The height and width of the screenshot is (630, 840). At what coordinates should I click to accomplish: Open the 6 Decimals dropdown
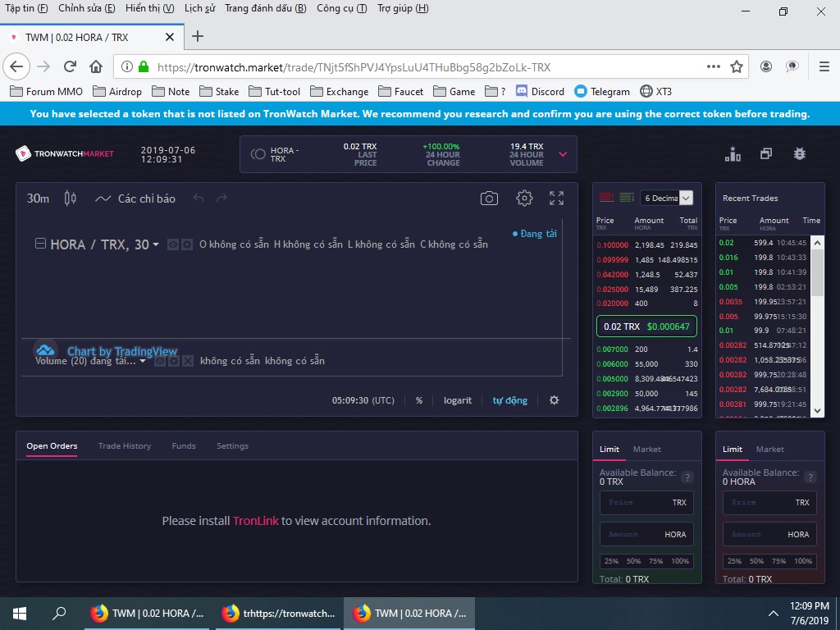(x=667, y=198)
